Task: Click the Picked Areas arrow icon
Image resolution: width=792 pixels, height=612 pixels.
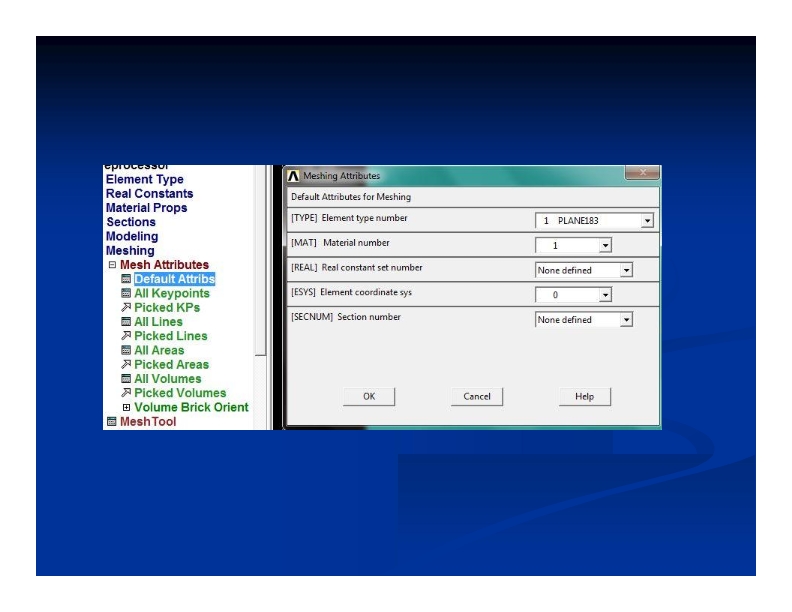Action: click(126, 365)
